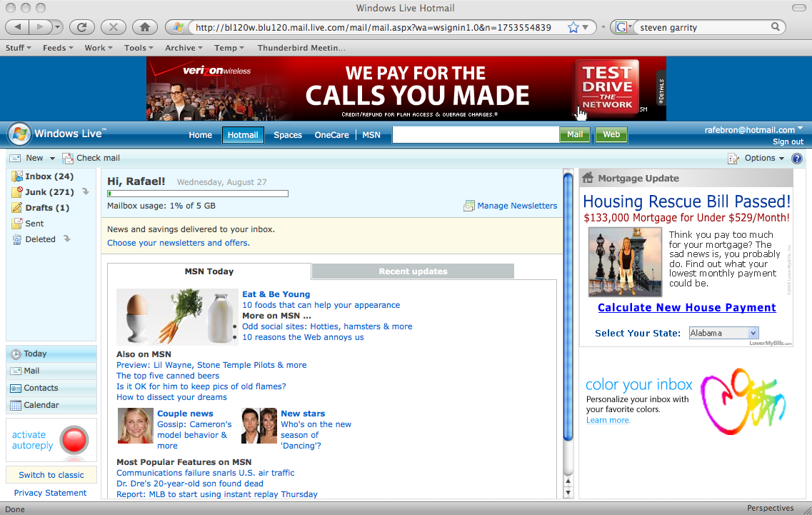Open the Feeds bookmarks folder

[58, 48]
